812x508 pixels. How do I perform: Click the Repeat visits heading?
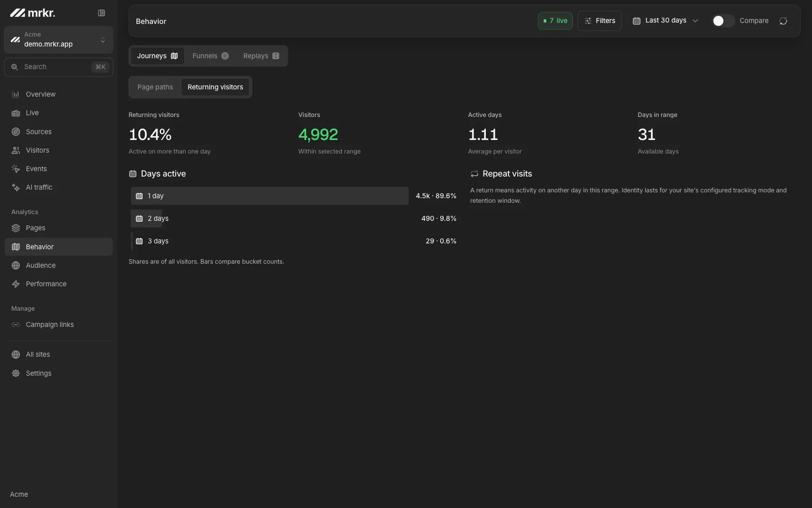(x=507, y=174)
